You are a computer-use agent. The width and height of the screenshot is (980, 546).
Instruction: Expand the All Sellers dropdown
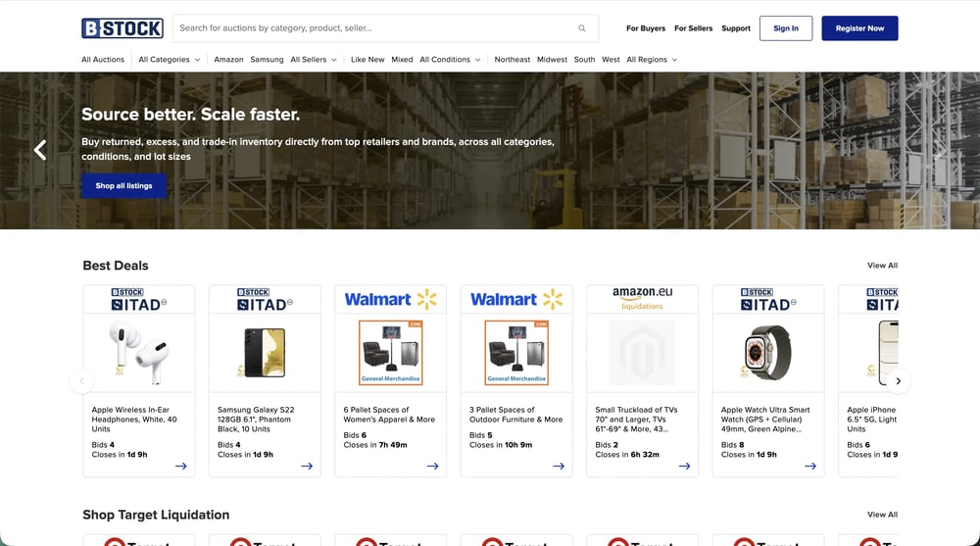tap(314, 60)
